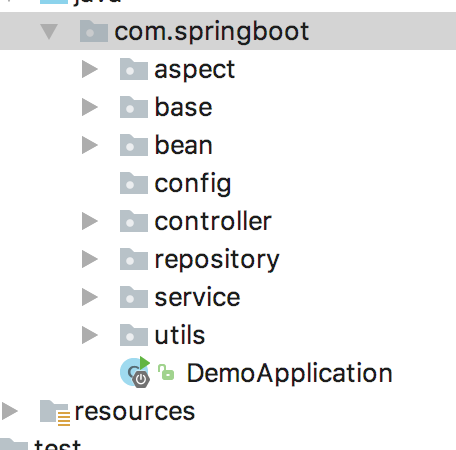
Task: Select the config package label
Action: pyautogui.click(x=193, y=184)
